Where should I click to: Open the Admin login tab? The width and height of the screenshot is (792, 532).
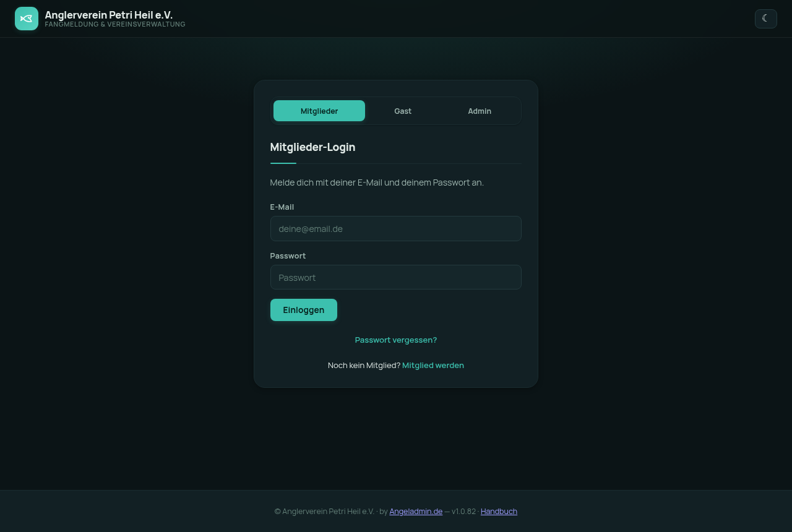coord(480,111)
